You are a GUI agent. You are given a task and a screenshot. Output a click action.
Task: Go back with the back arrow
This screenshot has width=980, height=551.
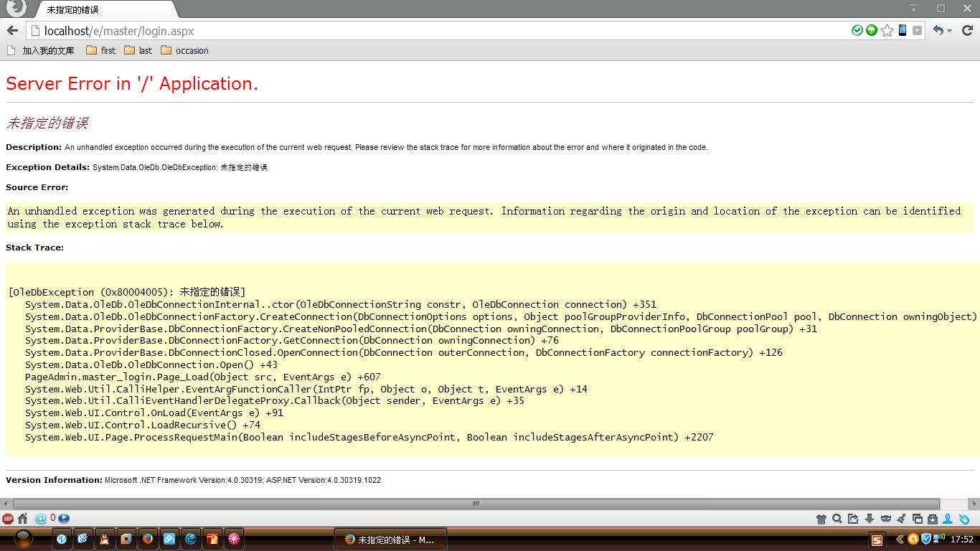click(x=12, y=30)
